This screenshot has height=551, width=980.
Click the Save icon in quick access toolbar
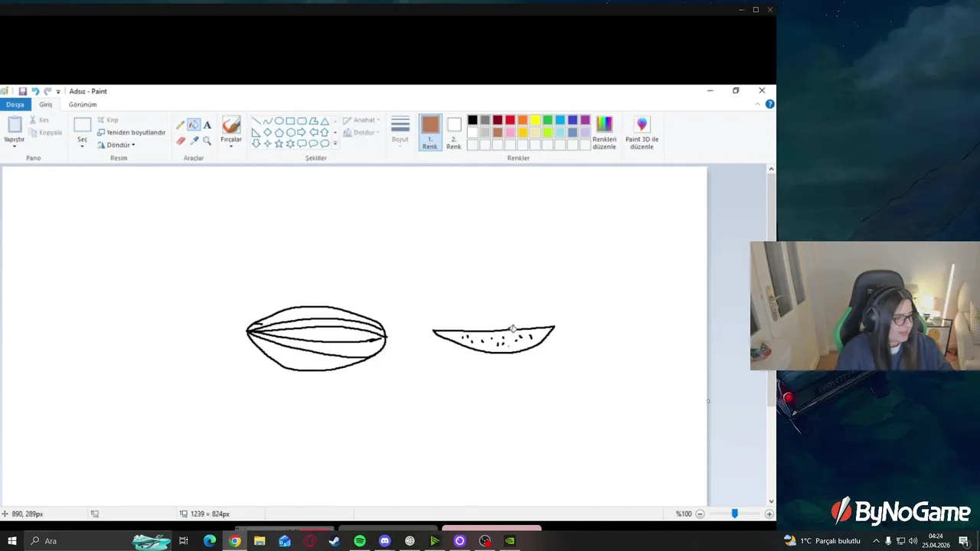coord(22,91)
